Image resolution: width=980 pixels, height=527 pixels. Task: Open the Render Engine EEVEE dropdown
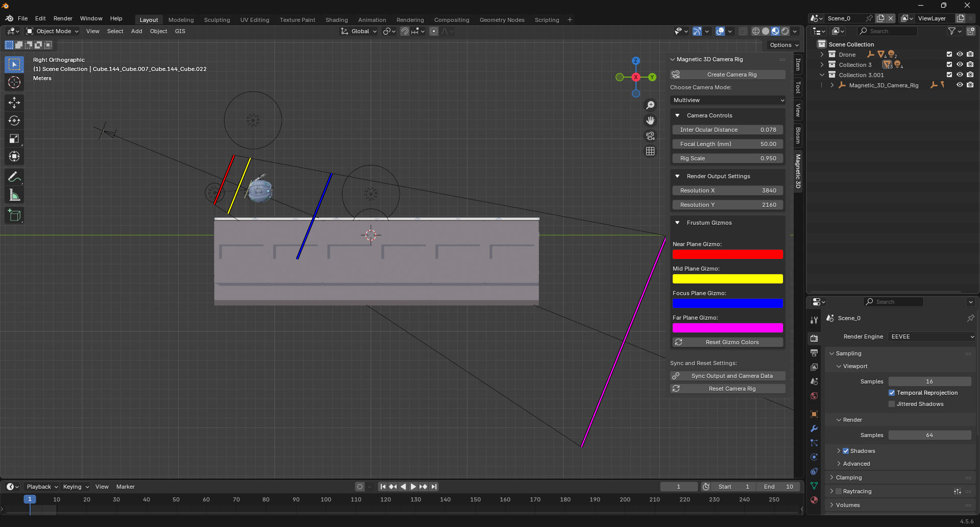click(x=932, y=337)
